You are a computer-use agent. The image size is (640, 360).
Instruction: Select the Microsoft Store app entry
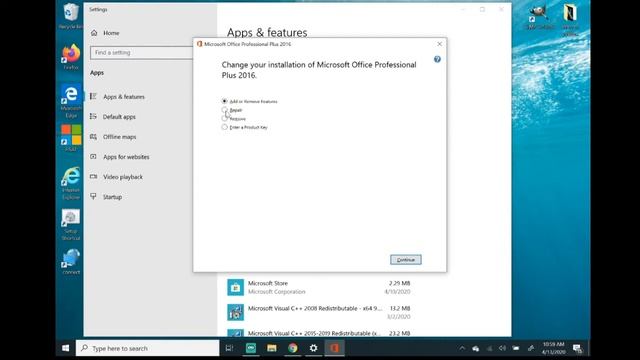tap(319, 287)
